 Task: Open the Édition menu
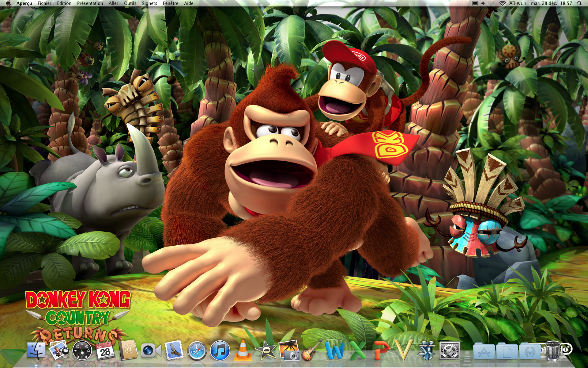coord(64,3)
